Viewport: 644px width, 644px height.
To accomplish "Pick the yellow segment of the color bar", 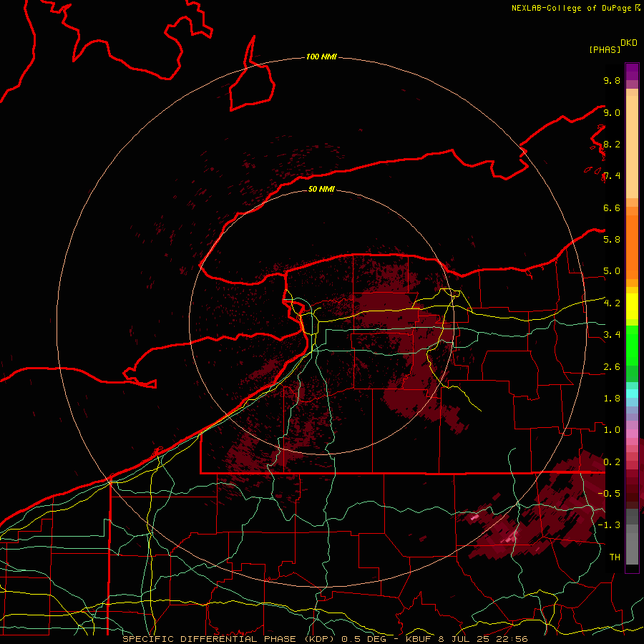I will [632, 306].
